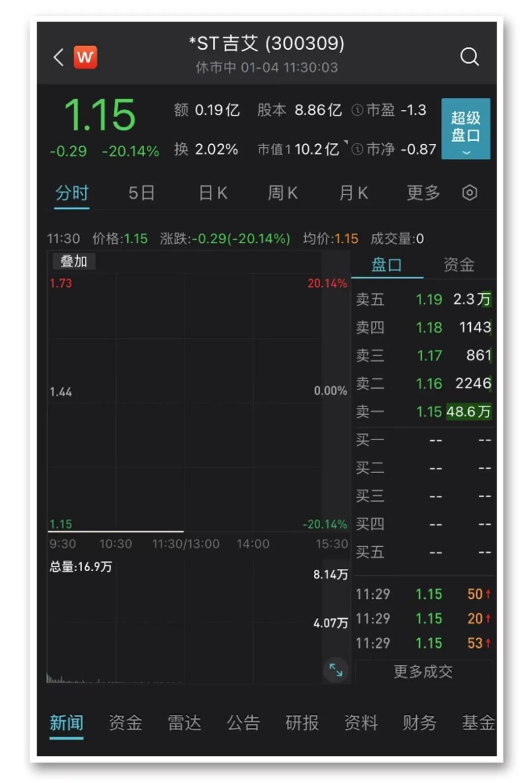Select the 买二 bid row
The image size is (532, 783).
click(x=424, y=468)
